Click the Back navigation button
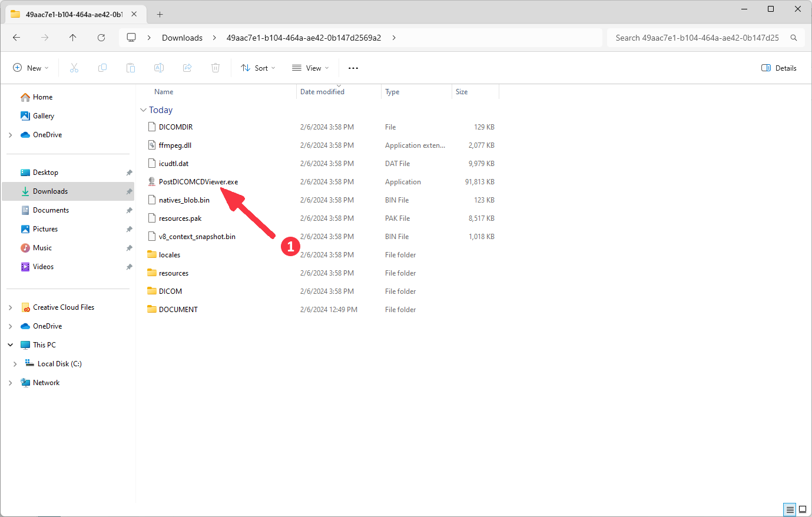Viewport: 812px width, 517px height. pyautogui.click(x=16, y=37)
